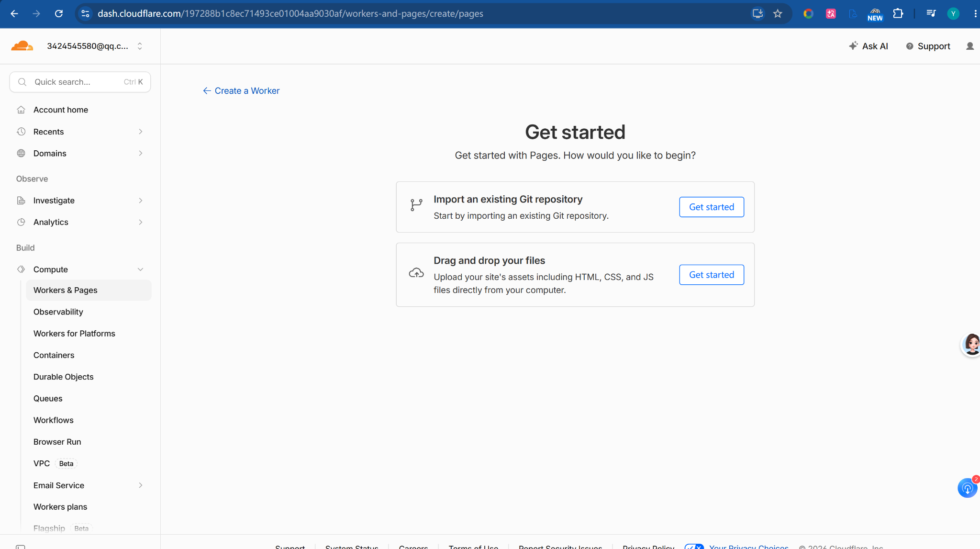Click the install app icon in address bar
Screen dimensions: 980x549
(757, 13)
